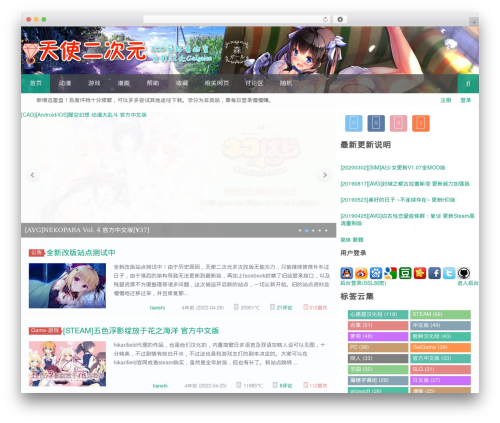Click the 后台登录(SSL加密) link
Viewport: 500px width, 423px height.
363,283
